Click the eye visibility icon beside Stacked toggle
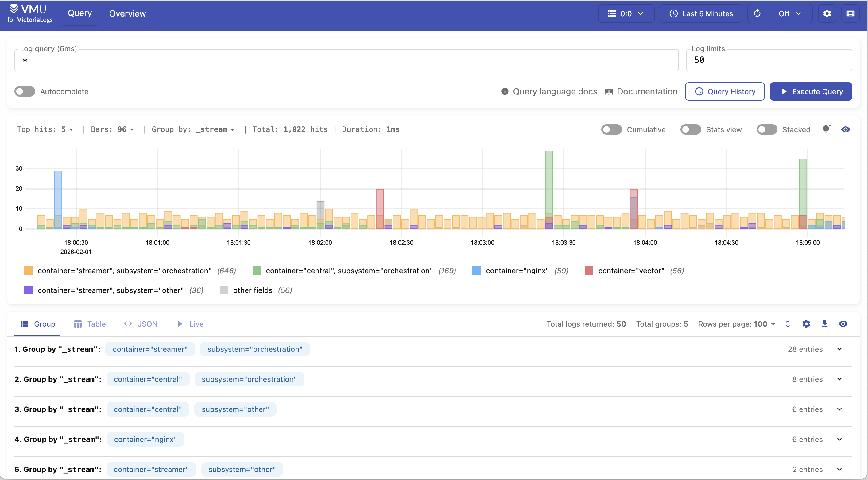Image resolution: width=868 pixels, height=480 pixels. click(845, 129)
